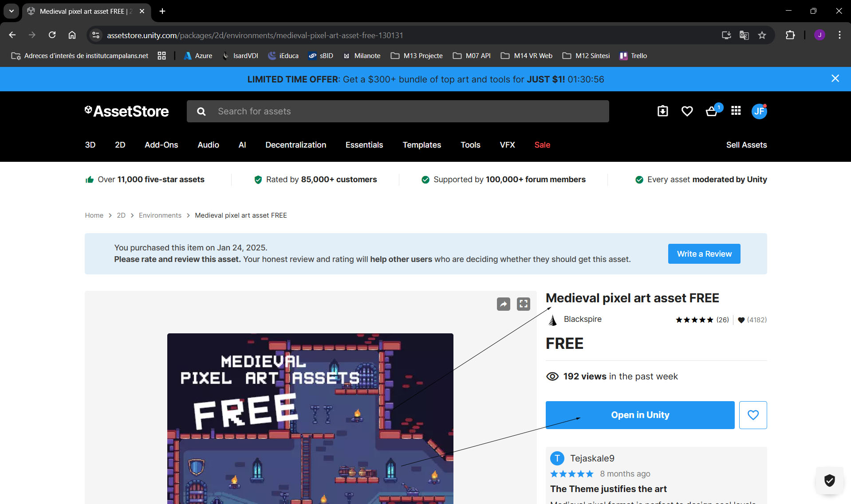
Task: Select the Templates navigation item
Action: [x=422, y=145]
